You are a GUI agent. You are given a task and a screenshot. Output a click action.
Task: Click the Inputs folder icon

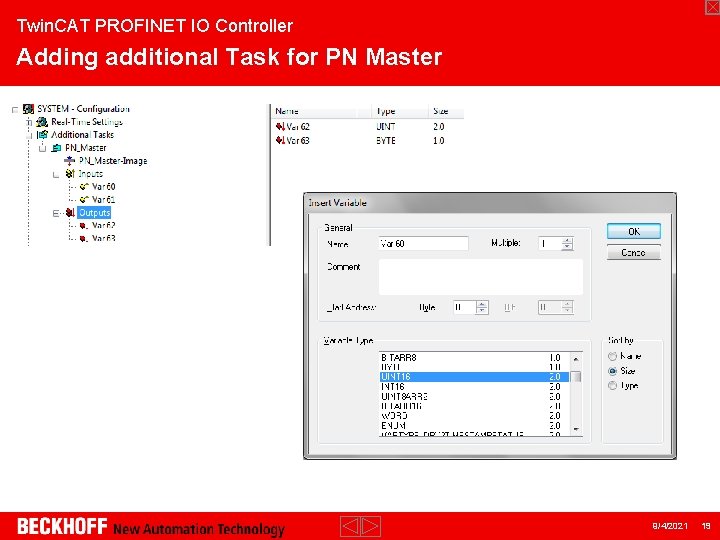pos(70,174)
